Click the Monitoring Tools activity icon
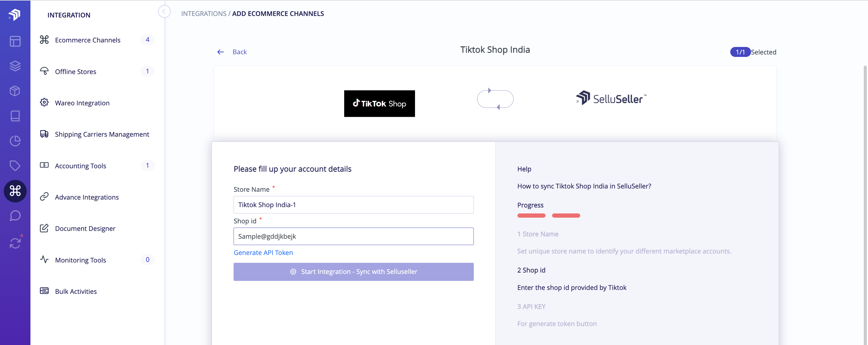 point(44,260)
